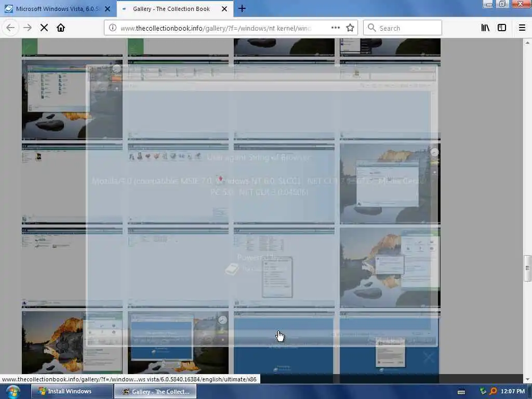Viewport: 532px width, 399px height.
Task: Open blue screen thumbnail with small gray dialog
Action: (390, 343)
